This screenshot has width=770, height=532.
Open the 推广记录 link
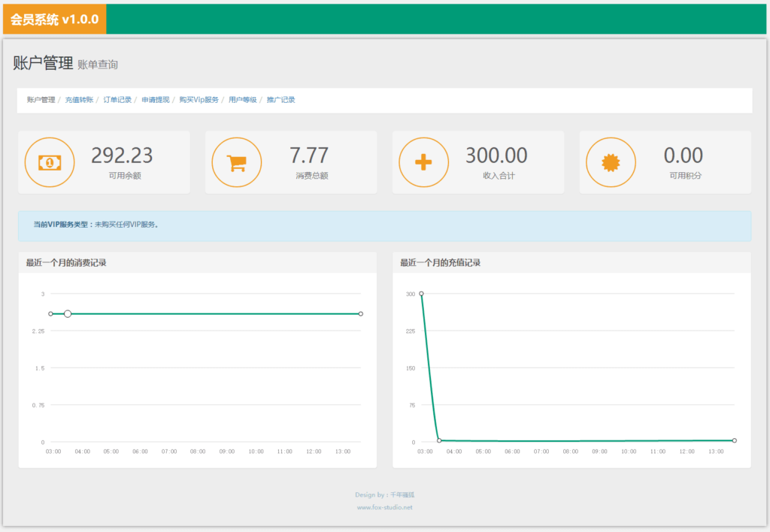click(x=281, y=100)
